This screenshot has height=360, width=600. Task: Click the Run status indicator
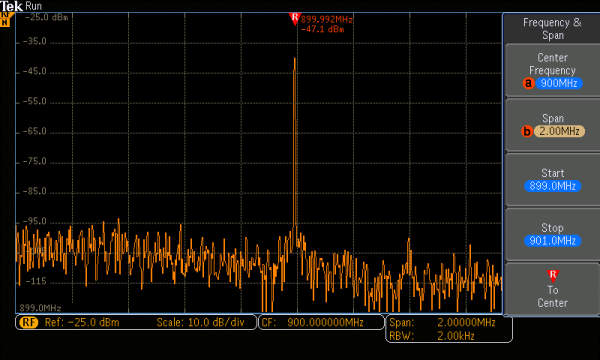[x=34, y=6]
